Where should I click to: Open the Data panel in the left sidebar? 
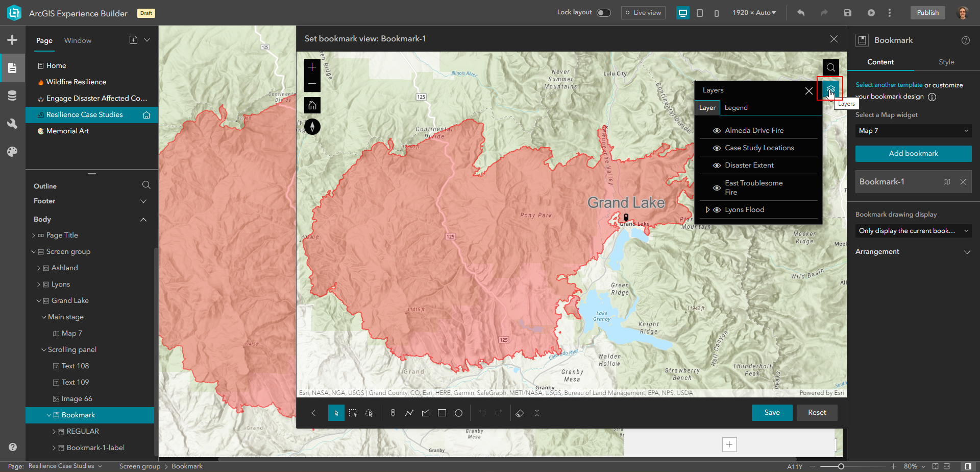pos(12,96)
